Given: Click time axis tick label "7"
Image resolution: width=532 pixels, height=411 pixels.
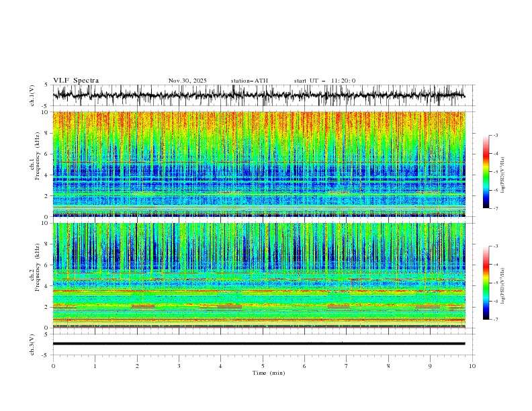Looking at the screenshot, I should click(347, 366).
